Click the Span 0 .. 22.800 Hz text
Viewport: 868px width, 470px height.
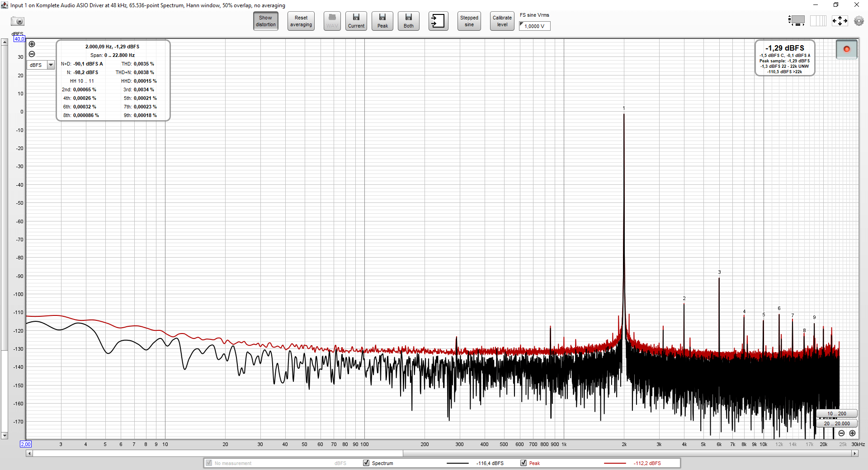click(x=113, y=55)
